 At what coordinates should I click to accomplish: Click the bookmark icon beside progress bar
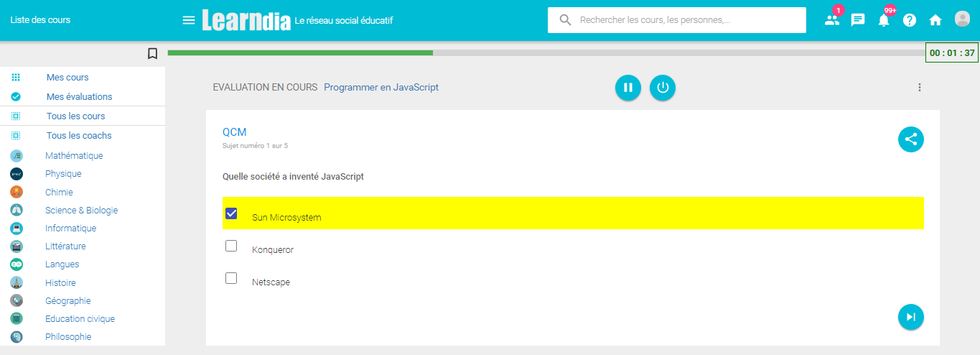coord(152,53)
